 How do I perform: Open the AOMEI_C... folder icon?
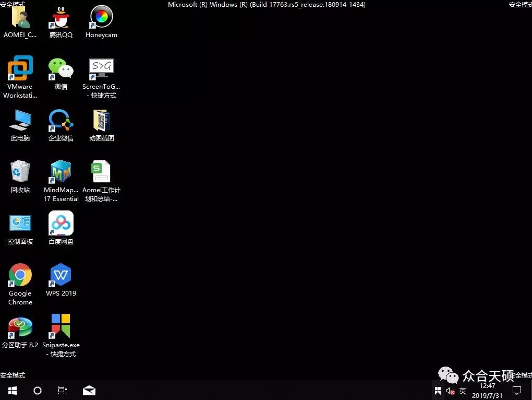[20, 18]
